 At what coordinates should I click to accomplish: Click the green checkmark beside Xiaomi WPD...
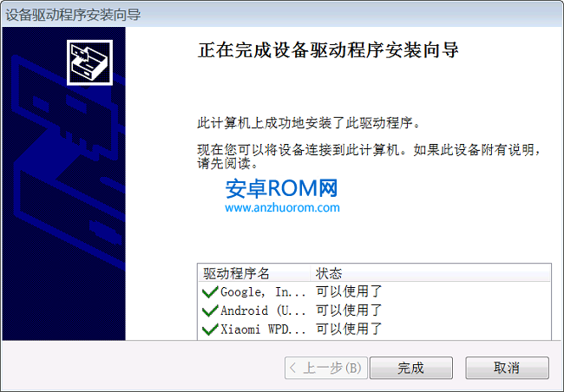(x=210, y=330)
